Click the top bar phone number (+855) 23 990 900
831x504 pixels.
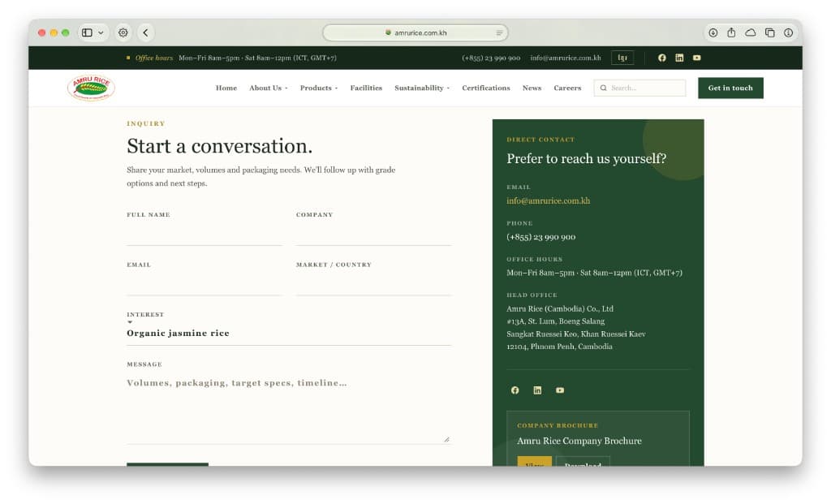point(491,58)
